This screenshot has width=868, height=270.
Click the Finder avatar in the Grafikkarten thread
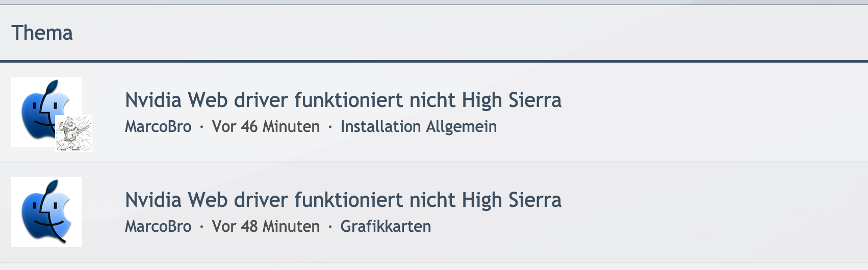(46, 212)
